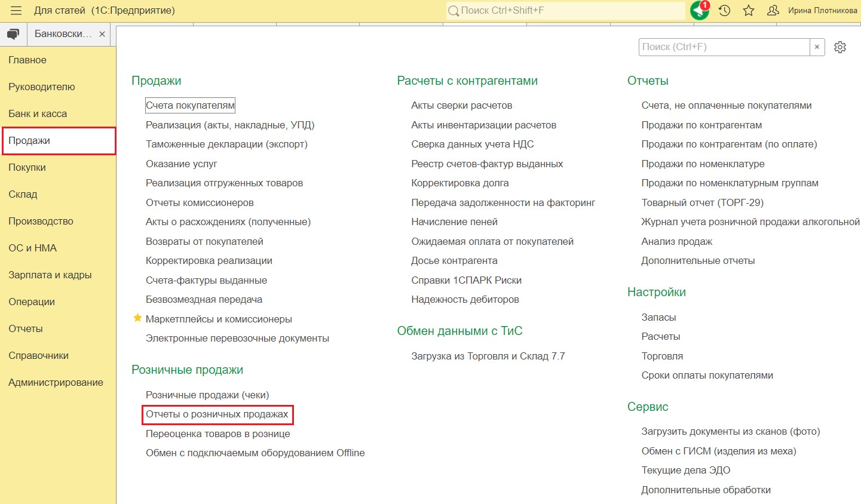The image size is (861, 504).
Task: Open Переоценка товаров в рознице
Action: 218,434
